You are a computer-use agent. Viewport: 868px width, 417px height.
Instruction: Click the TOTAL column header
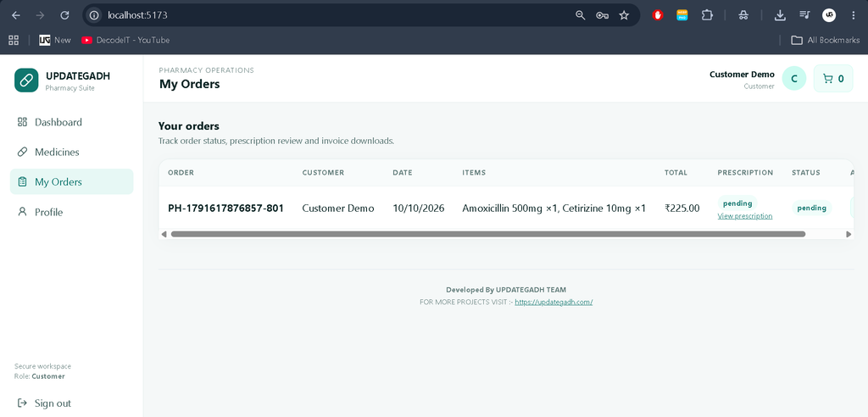tap(676, 173)
